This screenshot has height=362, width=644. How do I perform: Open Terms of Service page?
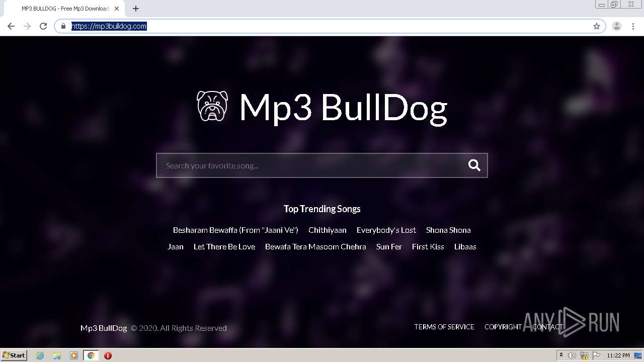point(444,327)
